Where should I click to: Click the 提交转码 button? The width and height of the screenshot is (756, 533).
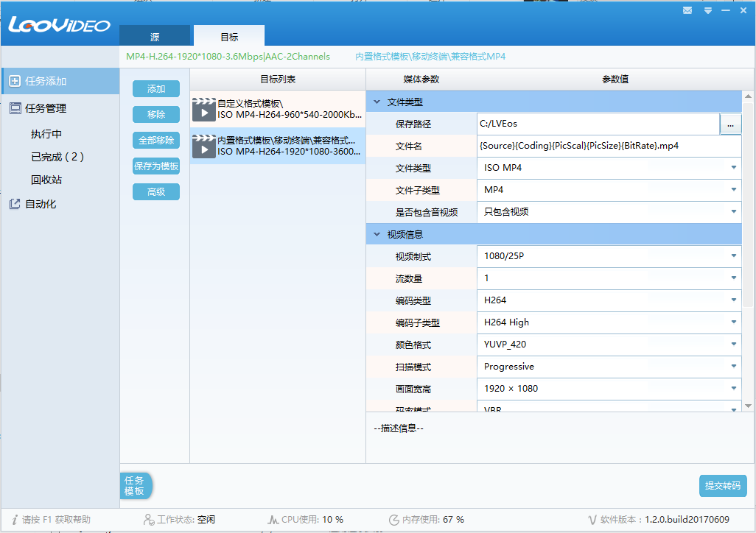click(x=723, y=486)
